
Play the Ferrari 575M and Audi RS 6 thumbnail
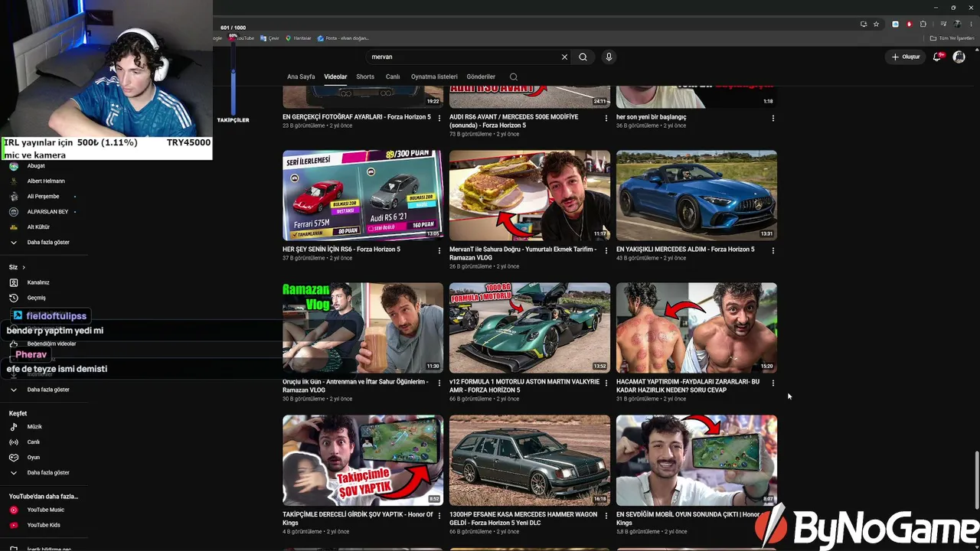click(x=363, y=195)
